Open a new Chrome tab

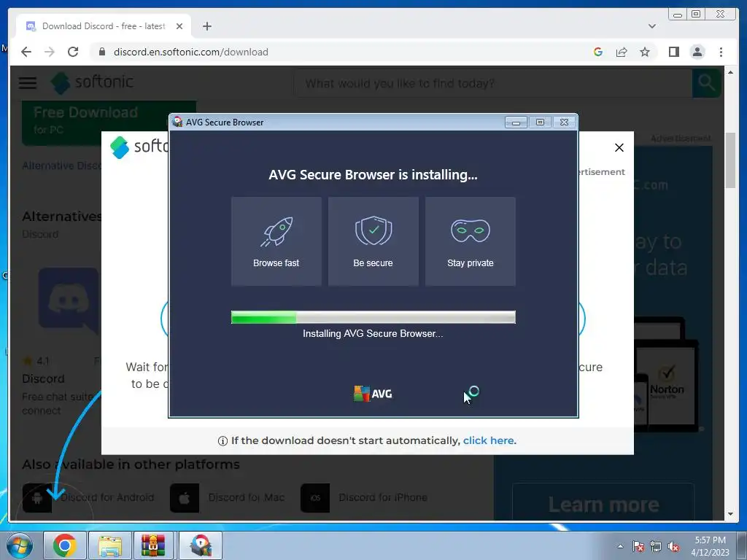click(x=206, y=26)
